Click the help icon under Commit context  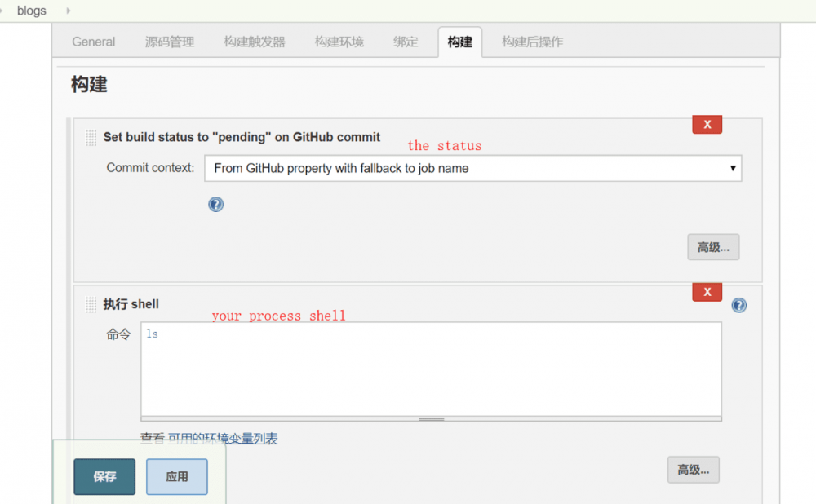pyautogui.click(x=215, y=205)
